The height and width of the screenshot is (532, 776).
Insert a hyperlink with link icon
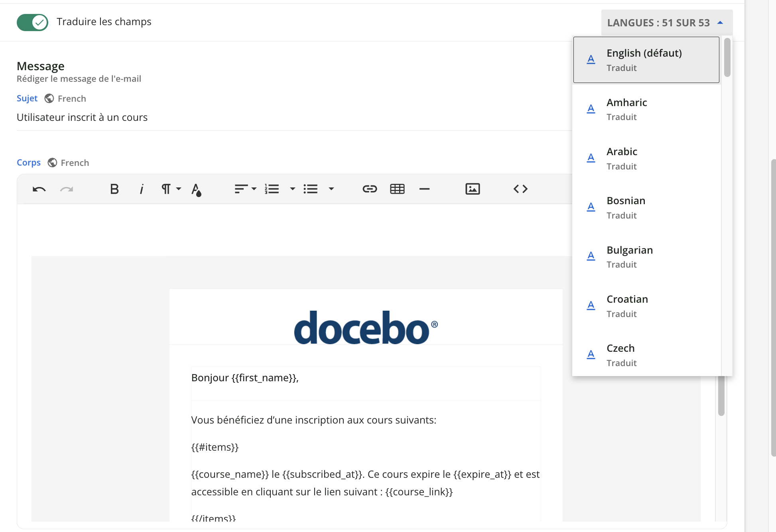(370, 189)
